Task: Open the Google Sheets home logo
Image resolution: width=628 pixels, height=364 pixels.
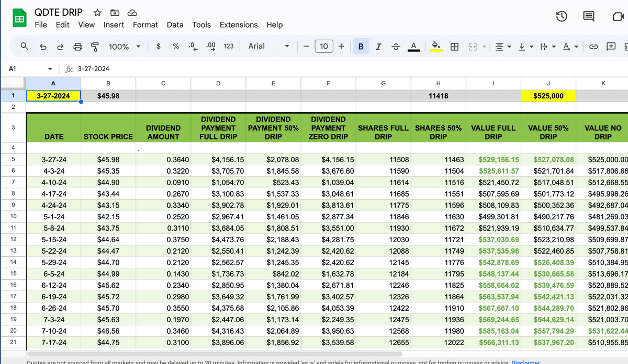Action: 19,19
